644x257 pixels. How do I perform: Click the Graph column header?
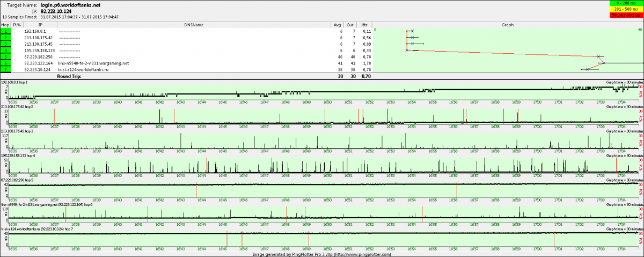507,25
